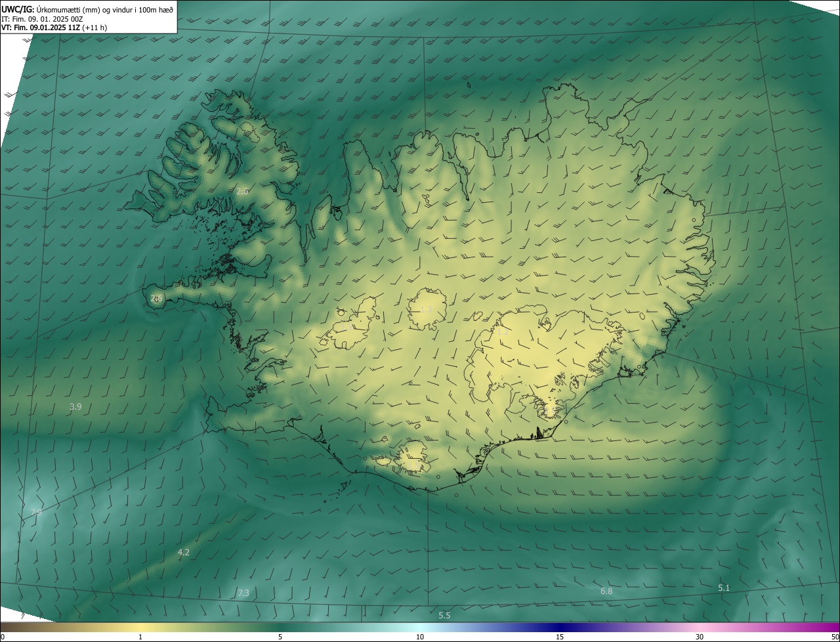Click the colour scale tick label 10
This screenshot has width=840, height=642.
tap(420, 637)
